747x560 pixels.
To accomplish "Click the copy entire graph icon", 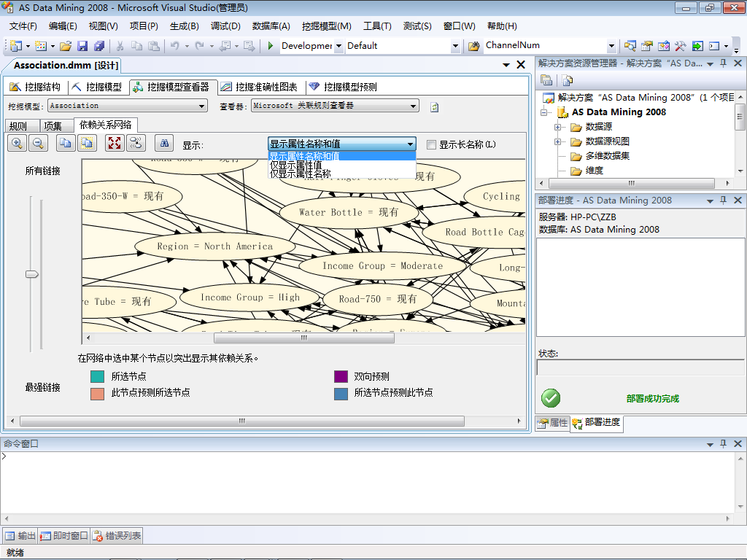I will click(x=87, y=144).
